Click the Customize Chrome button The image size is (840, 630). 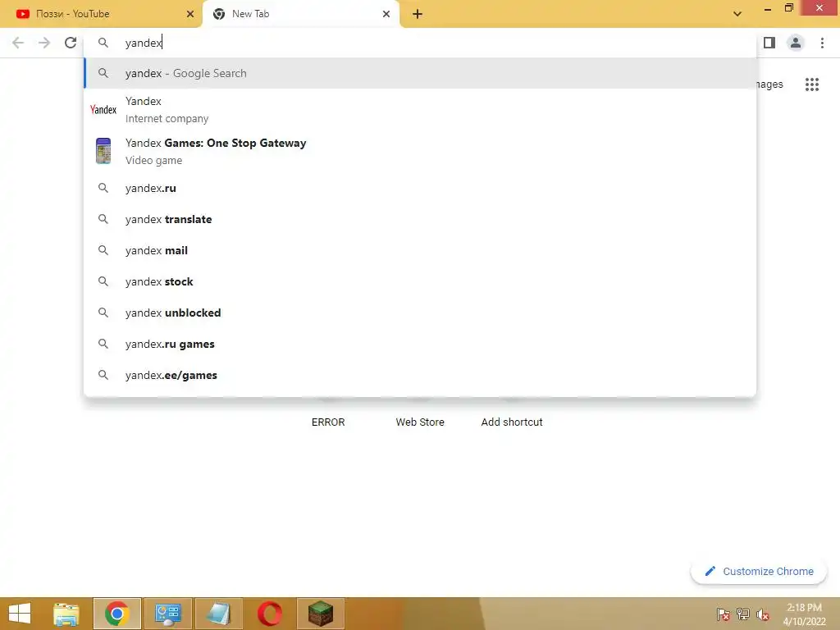tap(759, 572)
